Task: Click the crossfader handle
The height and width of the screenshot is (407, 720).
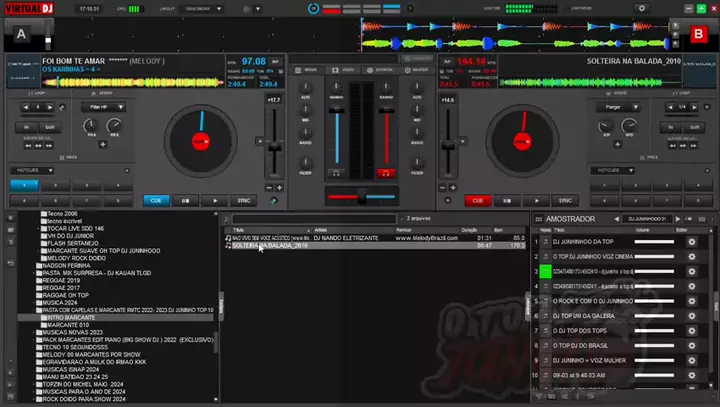Action: (x=362, y=197)
